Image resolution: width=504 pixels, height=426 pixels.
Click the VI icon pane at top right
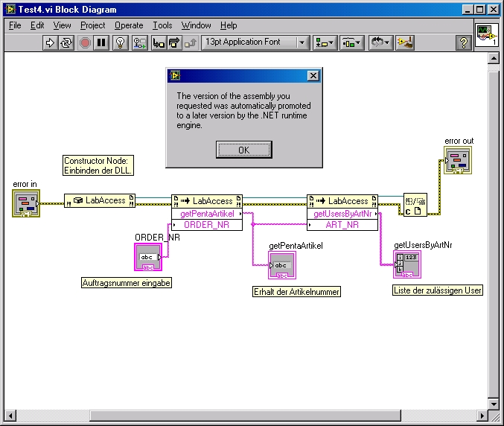point(487,34)
